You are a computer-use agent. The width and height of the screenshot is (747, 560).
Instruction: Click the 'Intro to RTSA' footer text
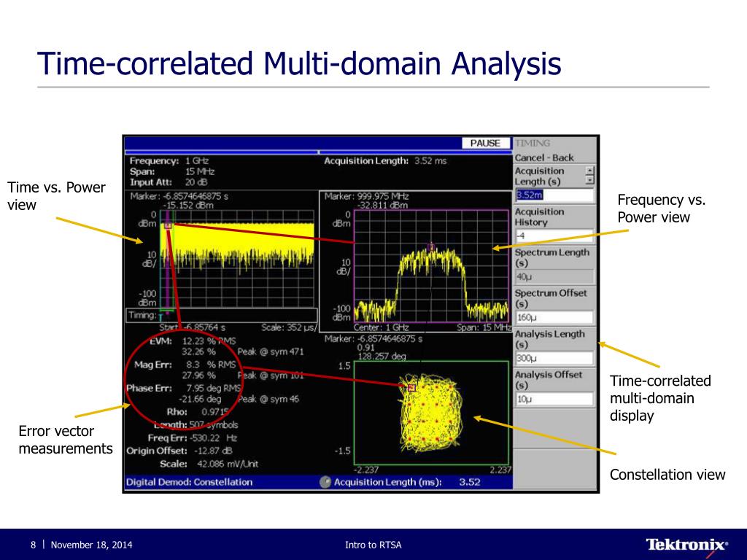tap(373, 545)
